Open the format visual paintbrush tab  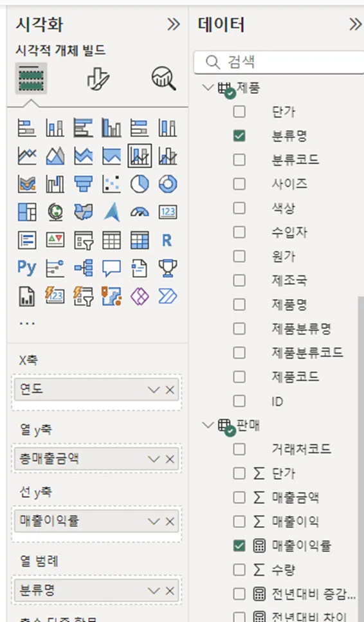pyautogui.click(x=98, y=78)
